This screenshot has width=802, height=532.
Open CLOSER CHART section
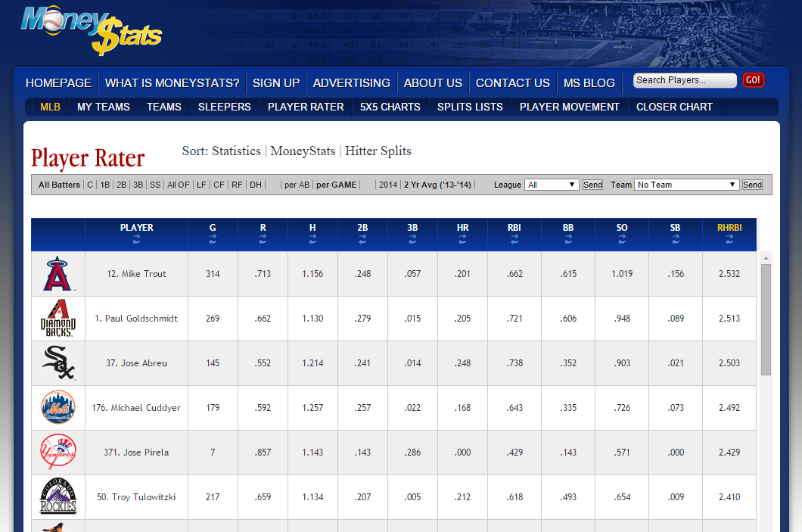[x=674, y=107]
